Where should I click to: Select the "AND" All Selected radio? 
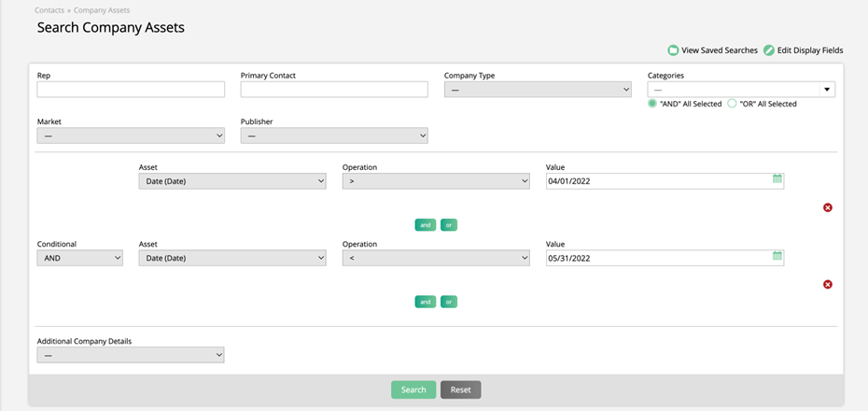(x=653, y=104)
